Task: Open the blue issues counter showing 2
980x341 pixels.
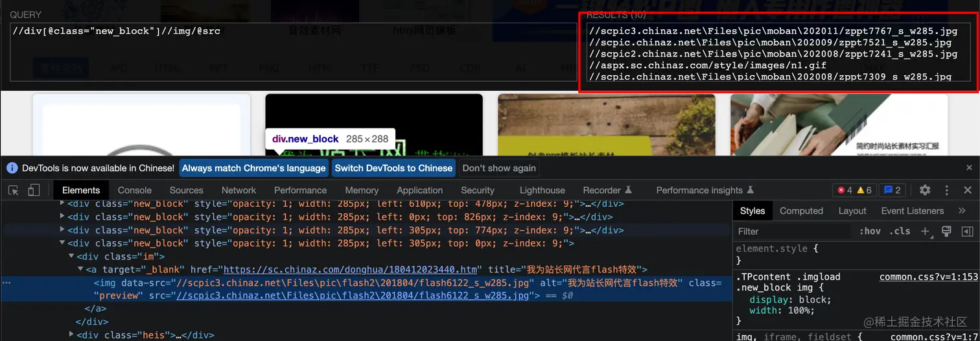Action: point(892,190)
